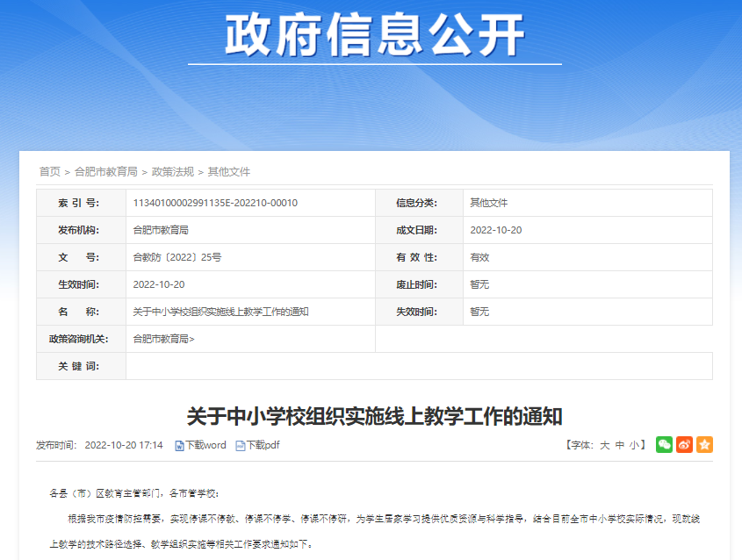Select document number 合教防〔2022〕25号
The image size is (742, 560).
click(x=177, y=257)
